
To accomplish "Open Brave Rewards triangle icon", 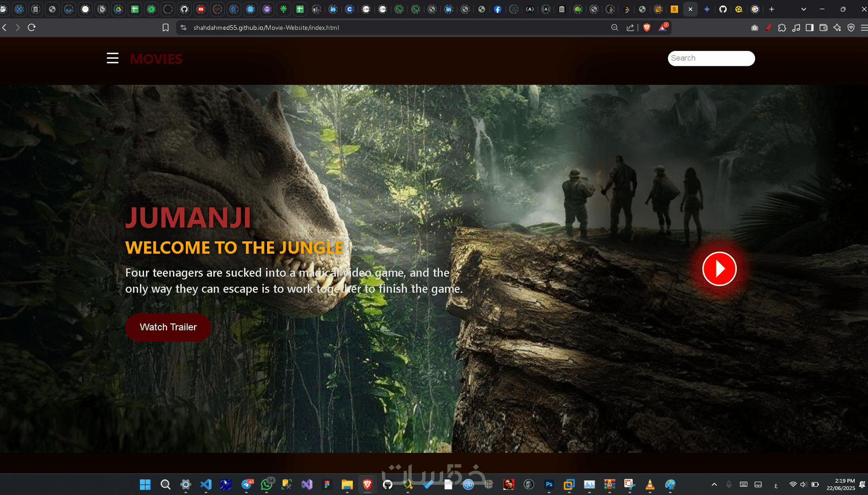I will coord(663,28).
